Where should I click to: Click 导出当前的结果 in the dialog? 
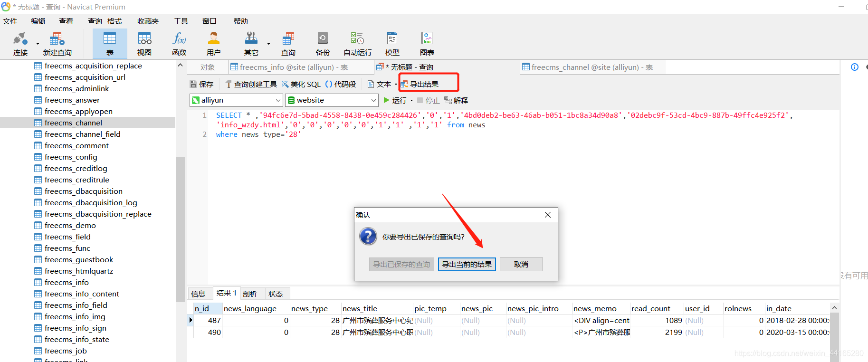(x=467, y=265)
